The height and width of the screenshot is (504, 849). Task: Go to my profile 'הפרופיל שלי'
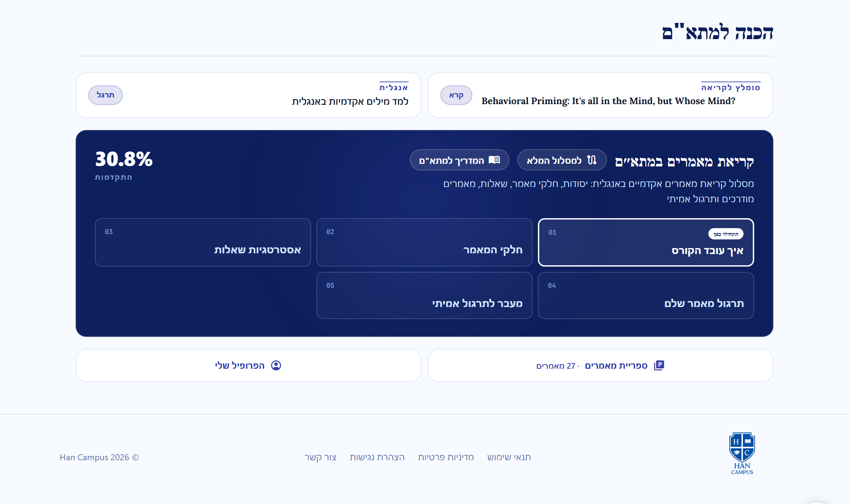coord(248,365)
